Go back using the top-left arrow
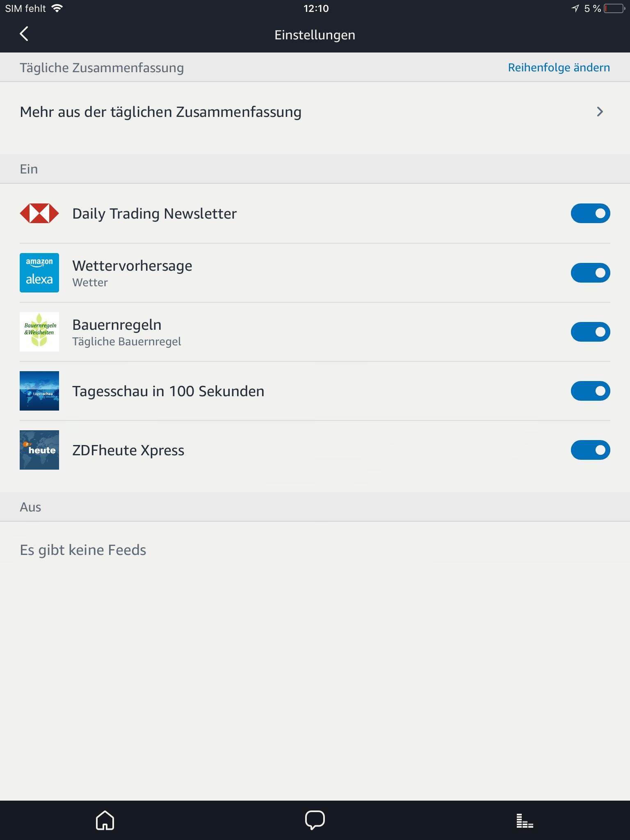630x840 pixels. (24, 34)
